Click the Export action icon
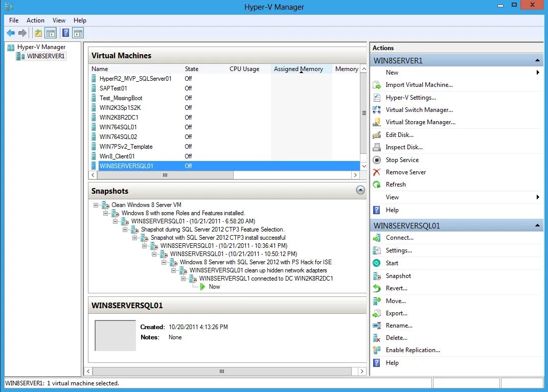548x392 pixels. pos(377,313)
